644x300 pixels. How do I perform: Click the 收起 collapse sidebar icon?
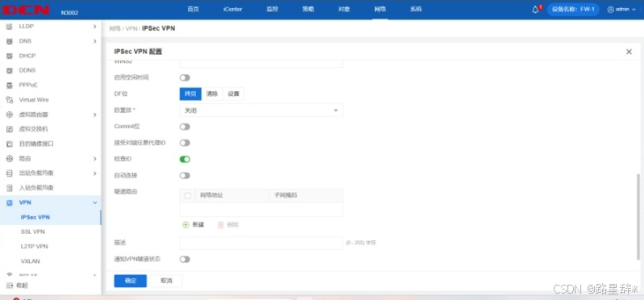[x=9, y=285]
